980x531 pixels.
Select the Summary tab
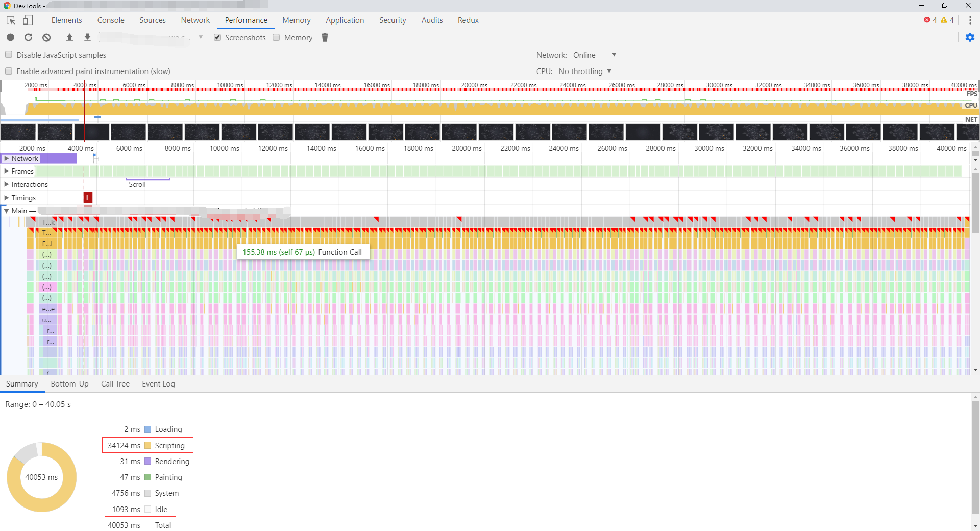point(22,384)
